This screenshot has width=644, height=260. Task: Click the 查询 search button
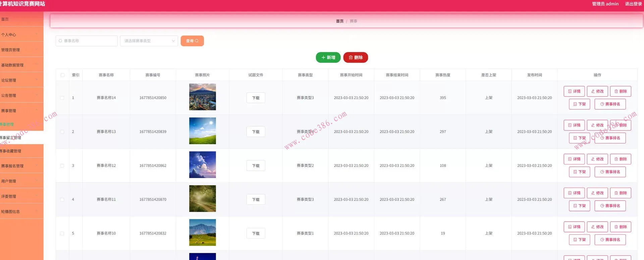pos(192,41)
